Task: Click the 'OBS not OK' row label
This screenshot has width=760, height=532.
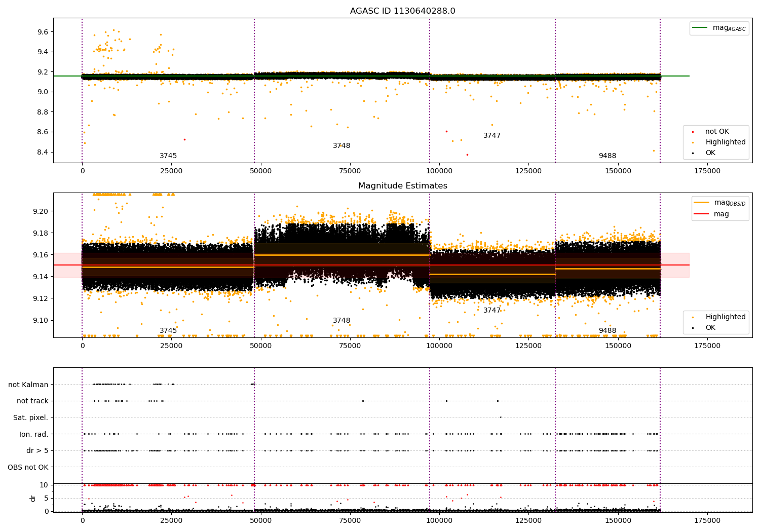Action: 28,467
